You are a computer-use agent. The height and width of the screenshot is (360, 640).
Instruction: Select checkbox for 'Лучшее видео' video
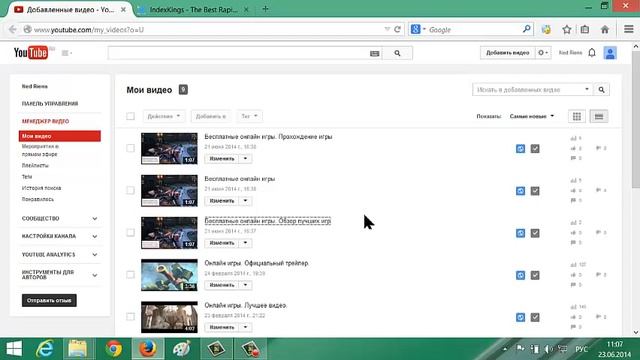coord(130,316)
